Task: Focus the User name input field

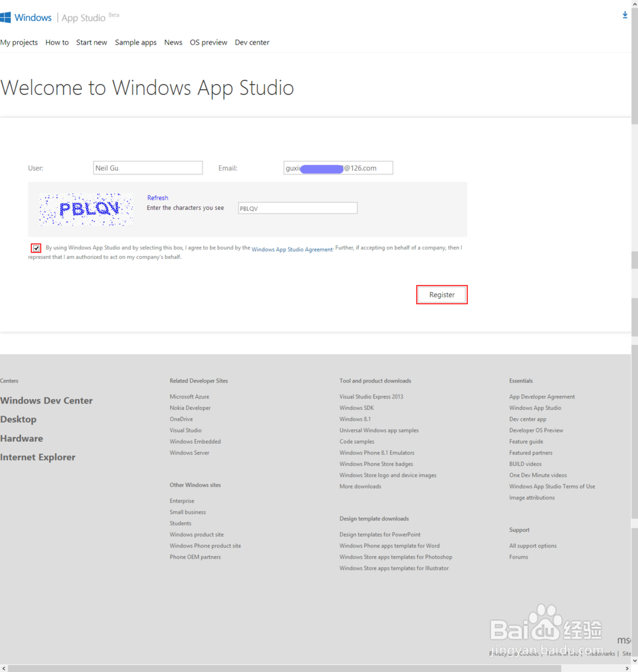Action: pyautogui.click(x=148, y=168)
